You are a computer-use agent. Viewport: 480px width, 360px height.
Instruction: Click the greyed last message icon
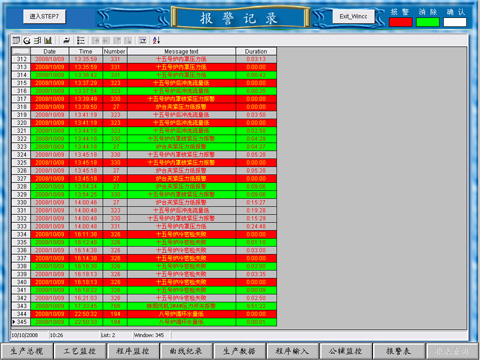pyautogui.click(x=128, y=40)
